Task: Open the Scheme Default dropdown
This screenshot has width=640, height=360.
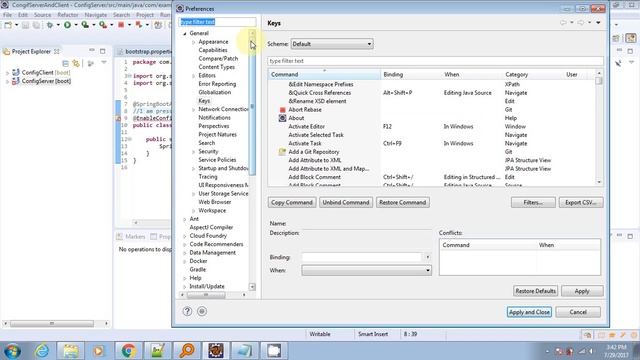Action: 331,44
